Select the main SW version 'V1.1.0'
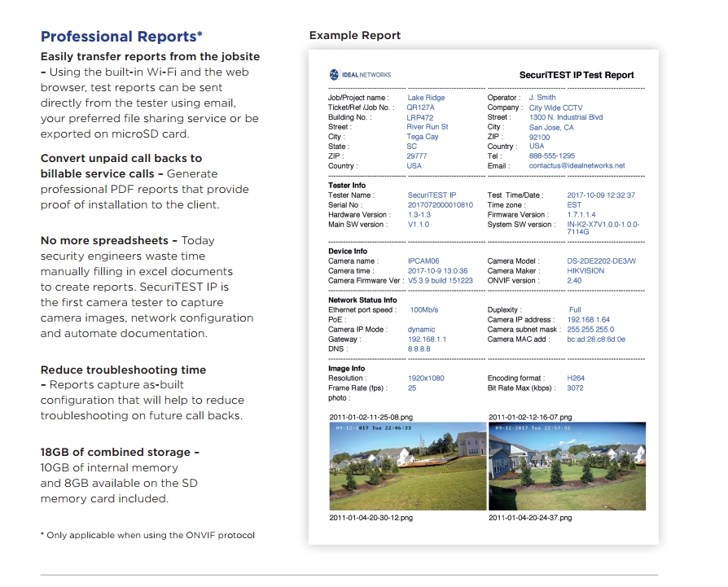The height and width of the screenshot is (587, 728). pyautogui.click(x=419, y=224)
